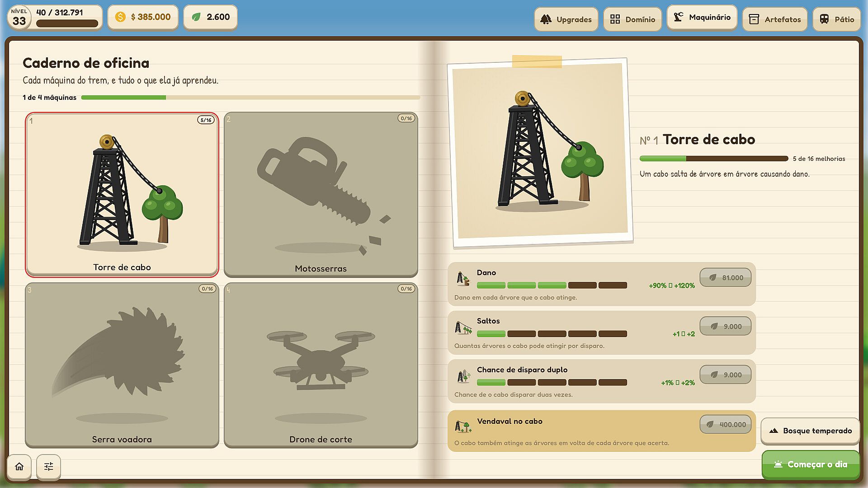Select the Drone de corte card
The height and width of the screenshot is (488, 868).
[x=321, y=365]
